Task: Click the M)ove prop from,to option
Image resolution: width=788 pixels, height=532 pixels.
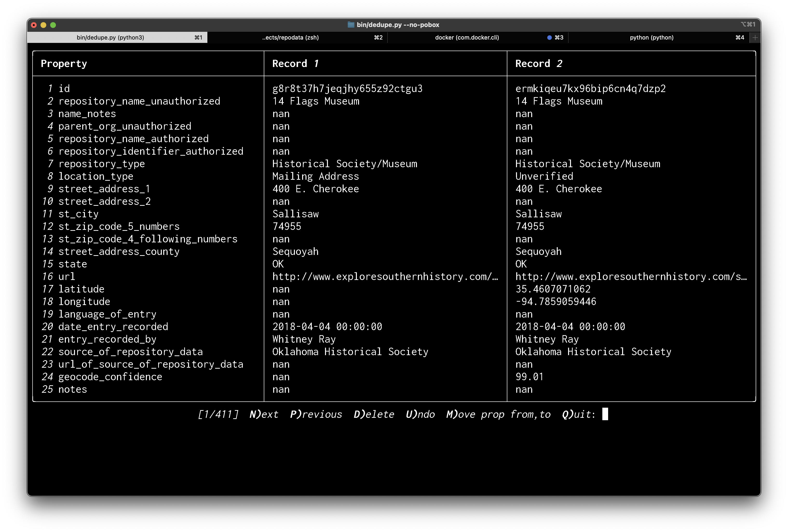Action: point(498,414)
